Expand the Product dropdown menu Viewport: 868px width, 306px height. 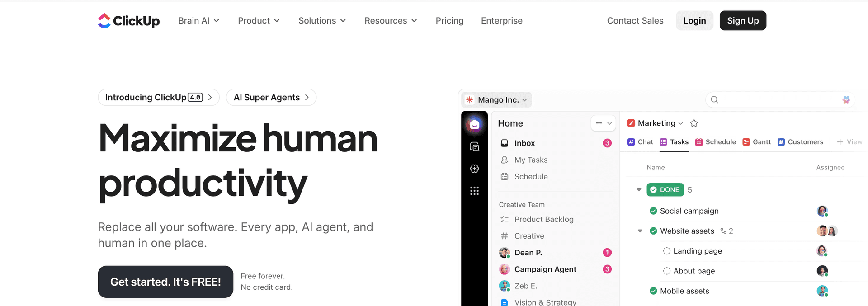259,21
